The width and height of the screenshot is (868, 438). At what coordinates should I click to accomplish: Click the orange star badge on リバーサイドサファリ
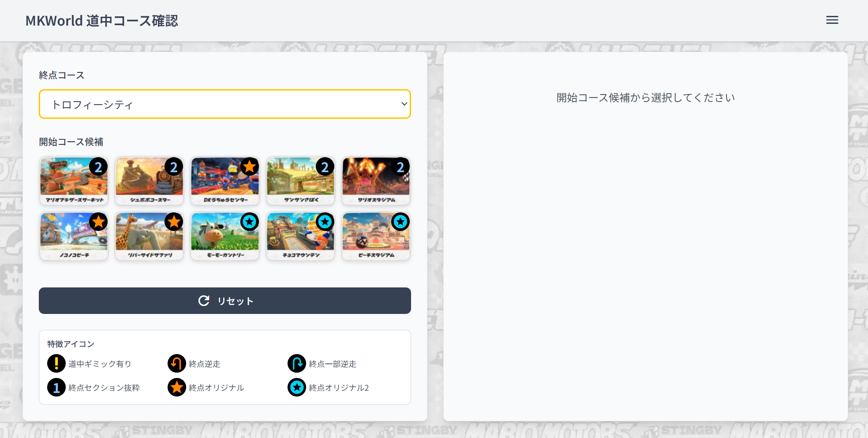[174, 222]
